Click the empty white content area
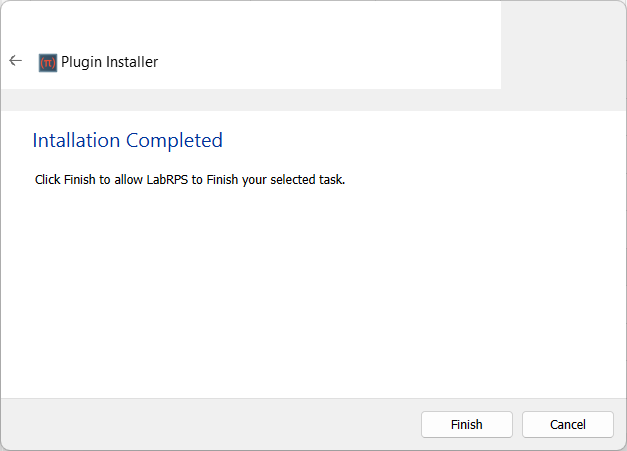627x451 pixels. 313,300
